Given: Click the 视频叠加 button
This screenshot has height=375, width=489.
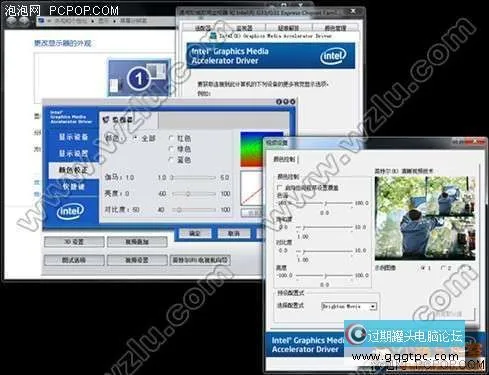Looking at the screenshot, I should 137,242.
